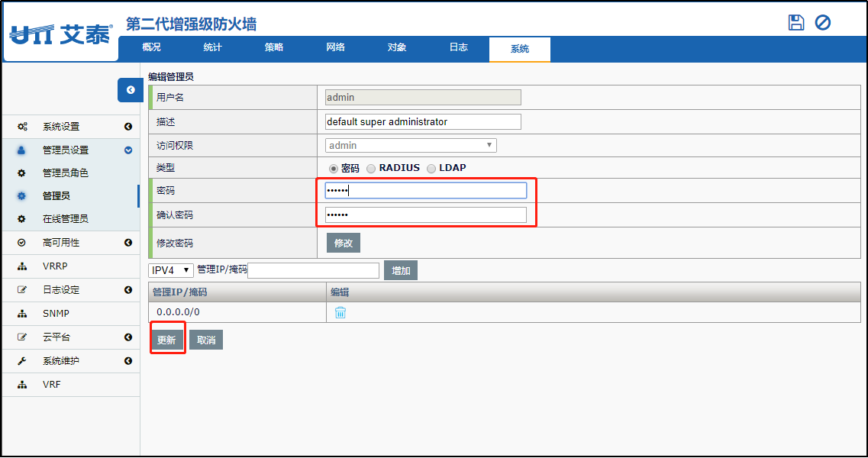Click the 编辑管理员 page heading
The height and width of the screenshot is (458, 868).
click(171, 77)
